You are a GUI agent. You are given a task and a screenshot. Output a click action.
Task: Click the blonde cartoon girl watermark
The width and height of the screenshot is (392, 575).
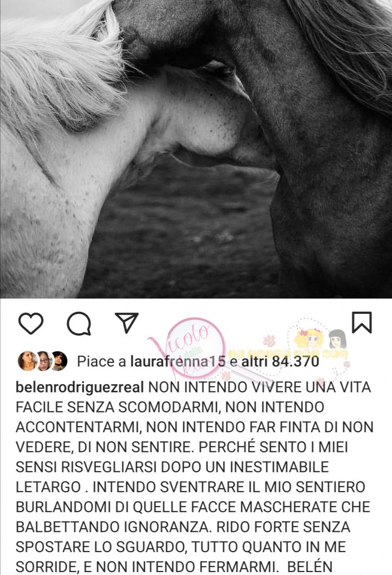click(x=309, y=339)
